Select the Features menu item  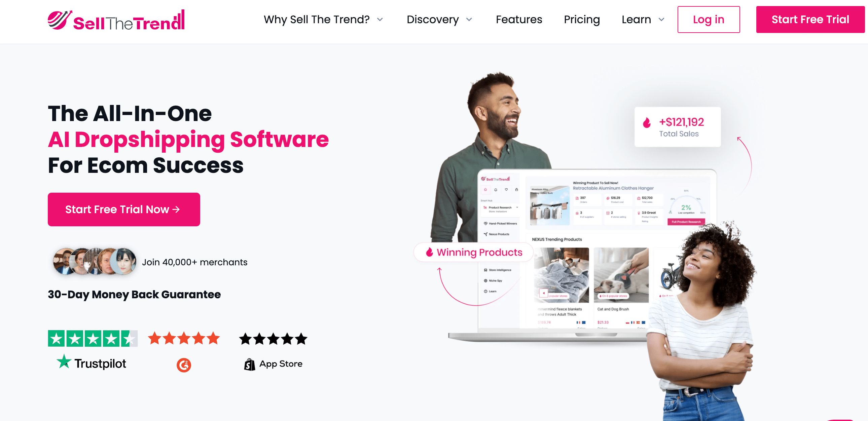coord(519,20)
